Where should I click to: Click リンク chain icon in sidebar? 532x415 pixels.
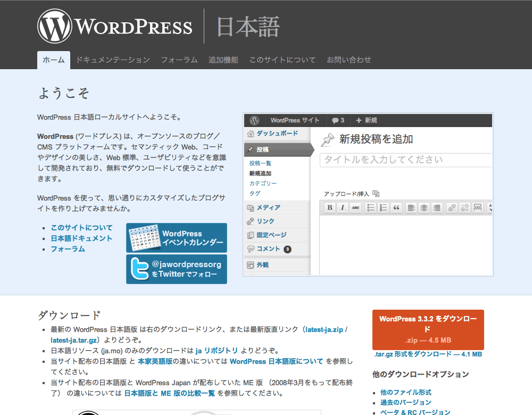(x=251, y=221)
